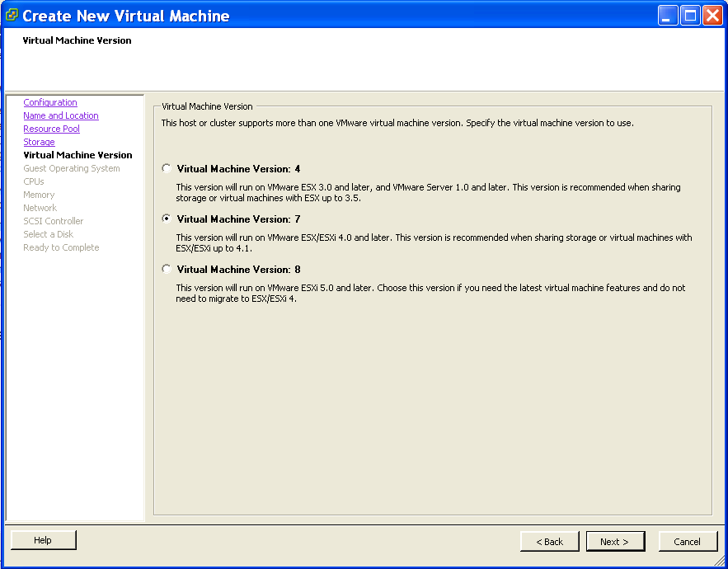Click the description text for ESX/ESXi 4.0 and later

(x=434, y=242)
